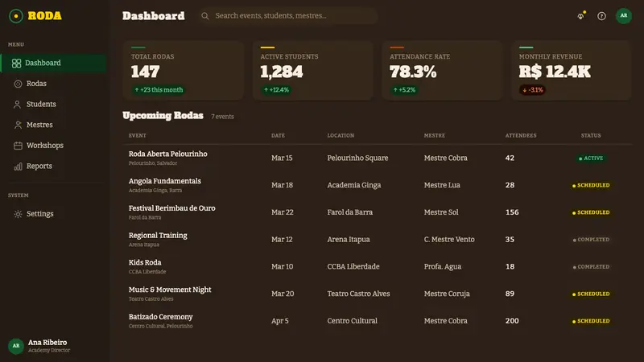644x362 pixels.
Task: Click Regional Training COMPLETED badge
Action: click(x=591, y=240)
